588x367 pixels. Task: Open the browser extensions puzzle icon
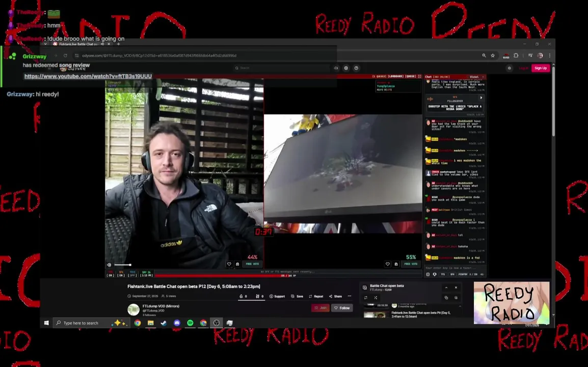pyautogui.click(x=516, y=56)
